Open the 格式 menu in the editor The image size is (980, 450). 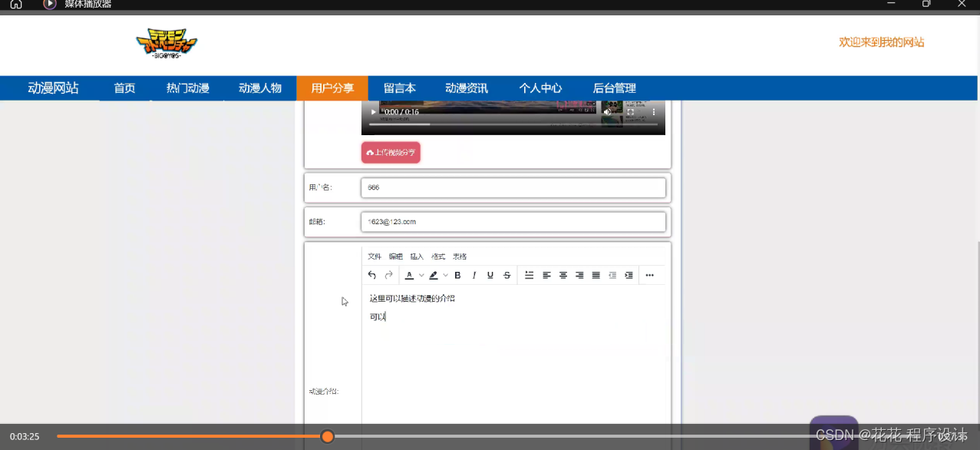click(438, 256)
